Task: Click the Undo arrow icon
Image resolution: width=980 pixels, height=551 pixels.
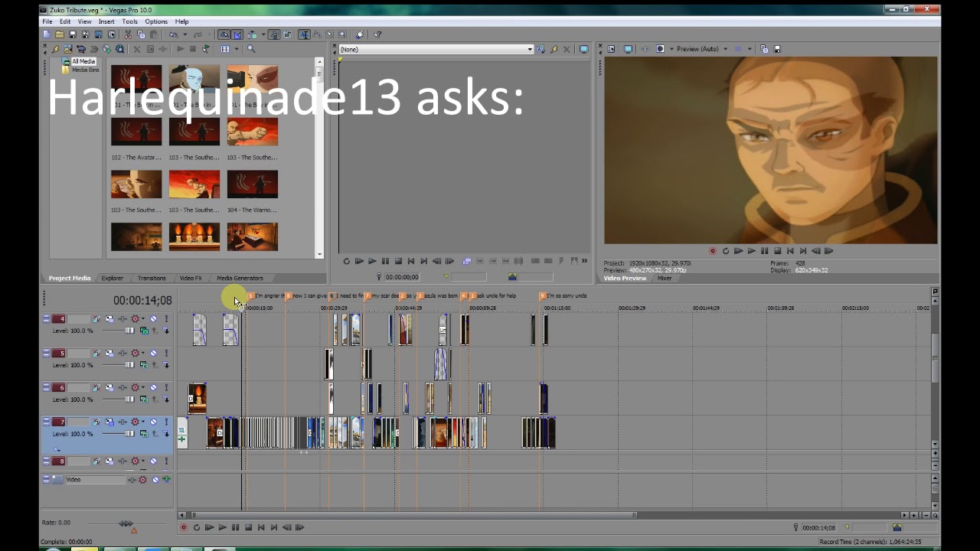Action: tap(173, 34)
